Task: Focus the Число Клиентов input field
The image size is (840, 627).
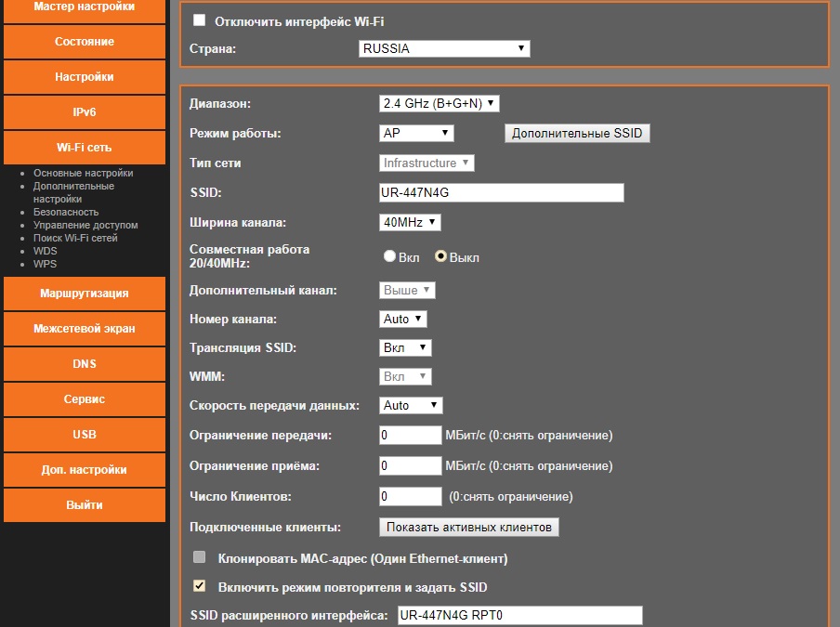Action: pos(411,496)
